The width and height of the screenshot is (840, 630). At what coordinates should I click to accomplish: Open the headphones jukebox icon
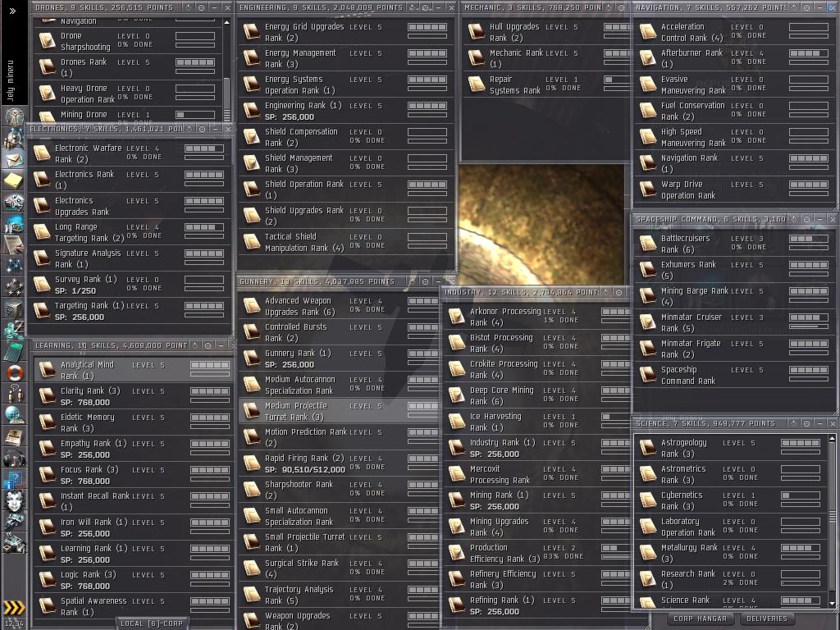coord(14,458)
